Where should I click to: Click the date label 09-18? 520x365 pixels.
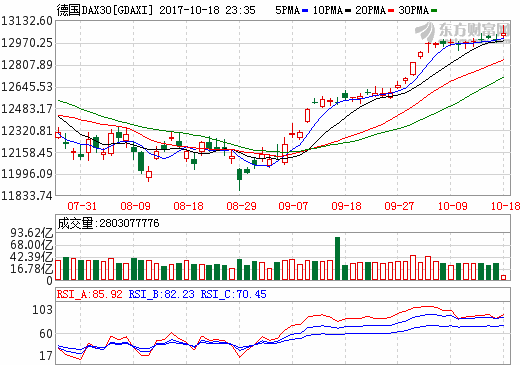pyautogui.click(x=346, y=206)
